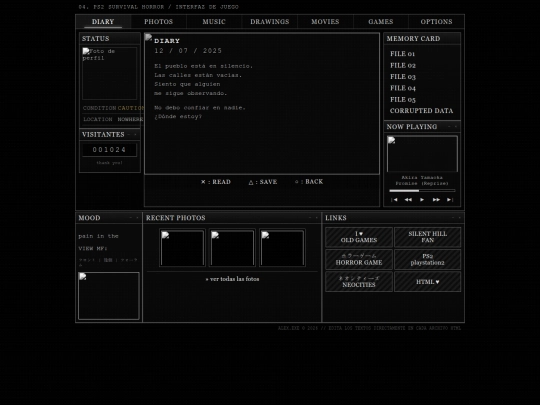Click the LOCATION NOWHERE status line

[113, 119]
